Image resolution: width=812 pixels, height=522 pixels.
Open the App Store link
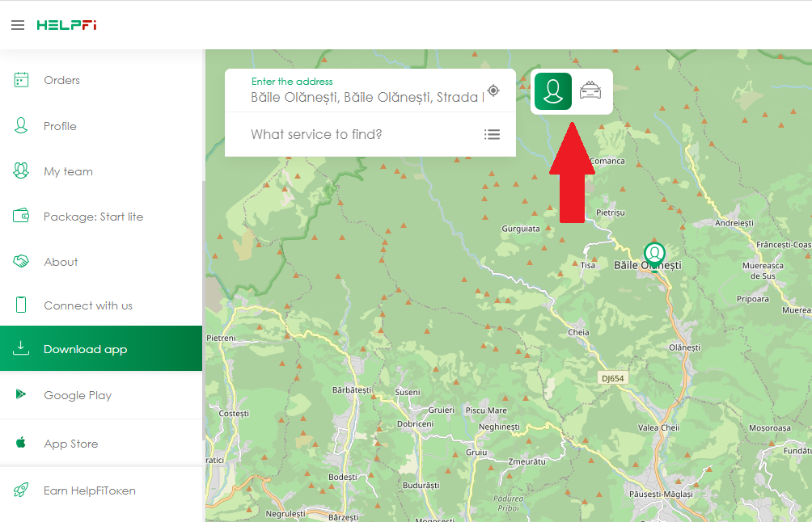click(70, 444)
